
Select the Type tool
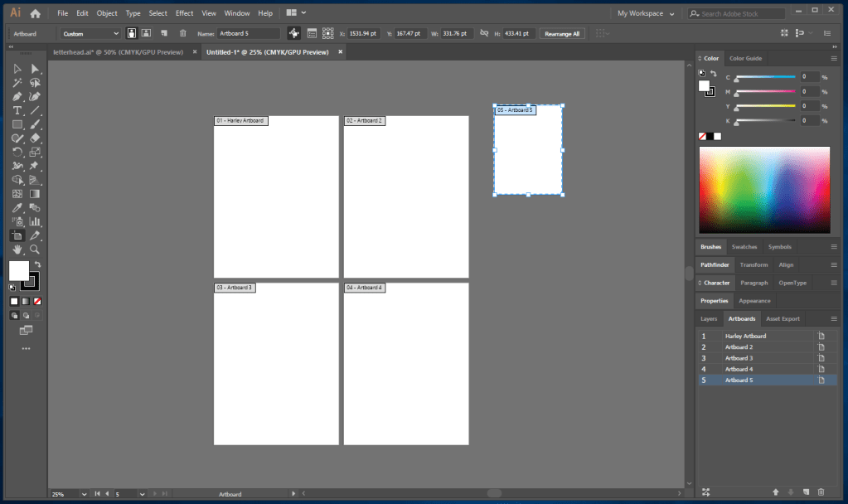pyautogui.click(x=17, y=110)
